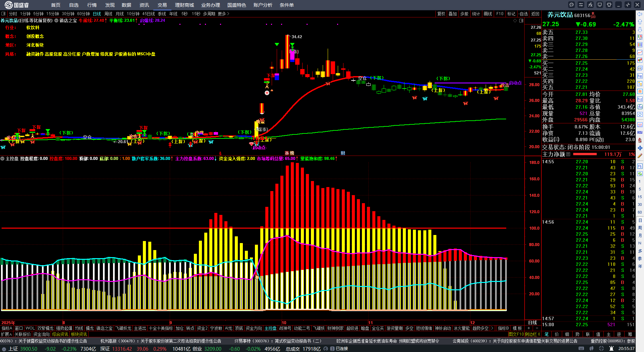Click the F10 button in chart toolbar
The image size is (644, 352).
point(500,14)
